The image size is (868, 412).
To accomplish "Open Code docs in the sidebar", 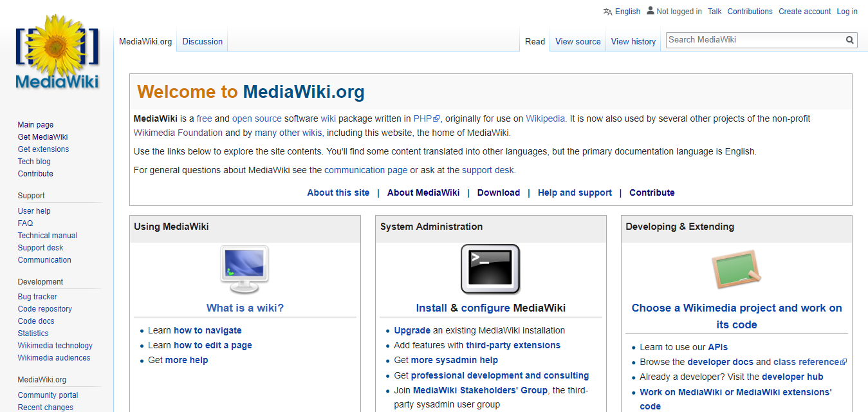I will point(36,321).
